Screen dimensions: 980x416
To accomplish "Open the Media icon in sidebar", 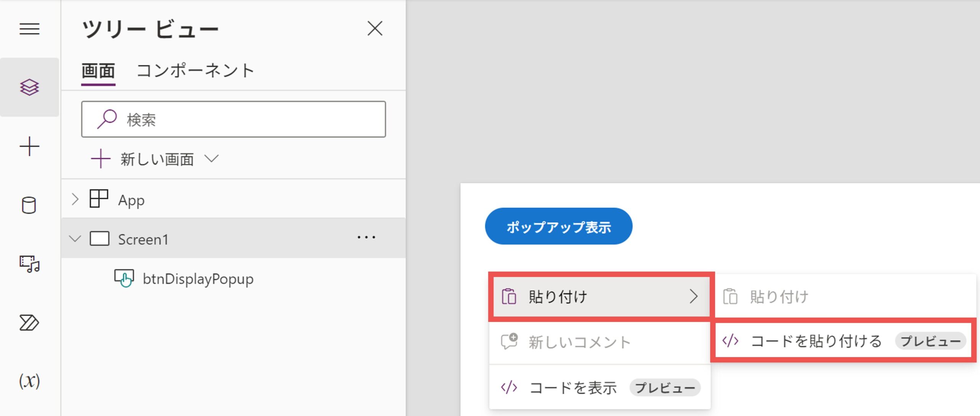I will (29, 264).
